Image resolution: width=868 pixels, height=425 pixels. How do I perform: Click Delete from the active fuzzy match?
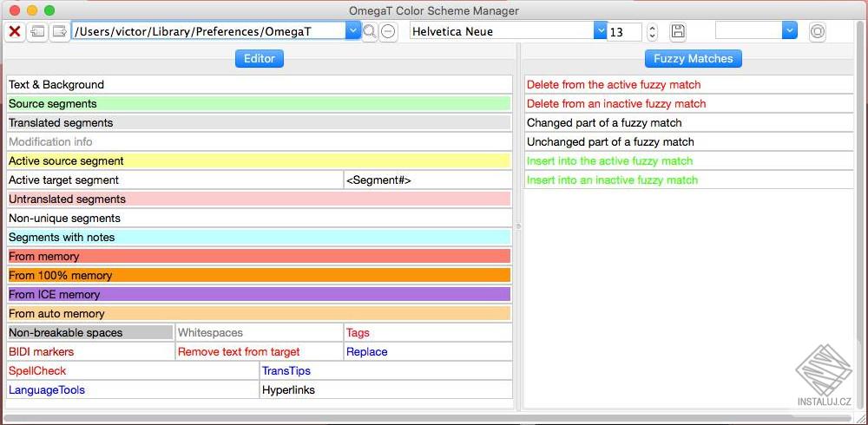tap(688, 85)
